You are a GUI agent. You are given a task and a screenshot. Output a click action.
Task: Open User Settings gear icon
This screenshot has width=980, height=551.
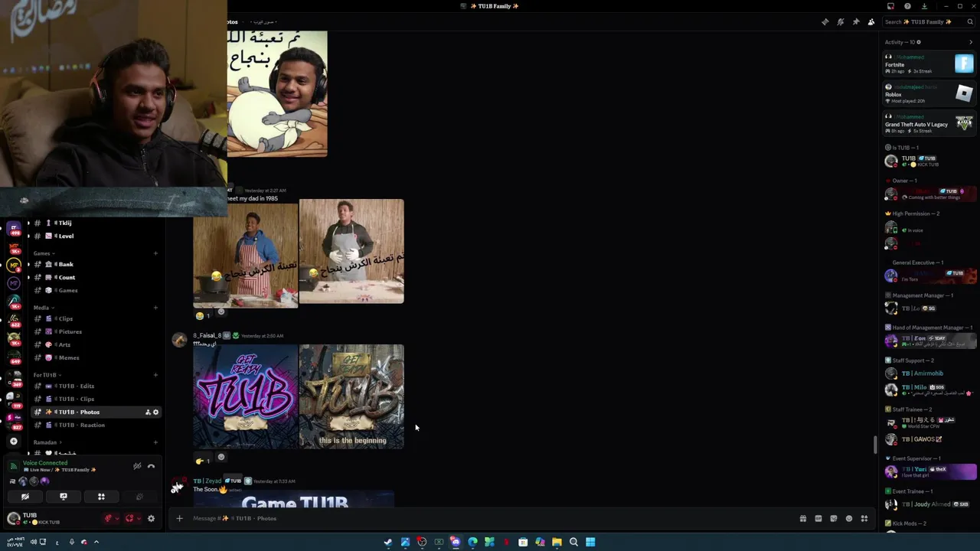point(151,518)
